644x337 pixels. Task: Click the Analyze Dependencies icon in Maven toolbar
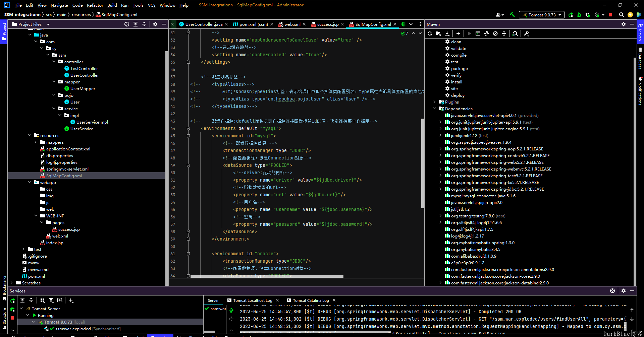point(515,33)
